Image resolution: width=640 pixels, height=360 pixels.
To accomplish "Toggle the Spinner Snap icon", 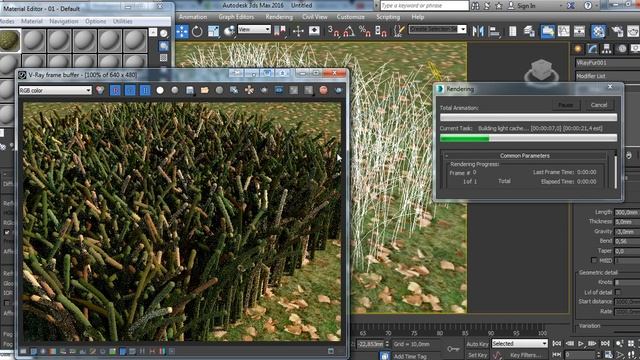I will pos(380,31).
